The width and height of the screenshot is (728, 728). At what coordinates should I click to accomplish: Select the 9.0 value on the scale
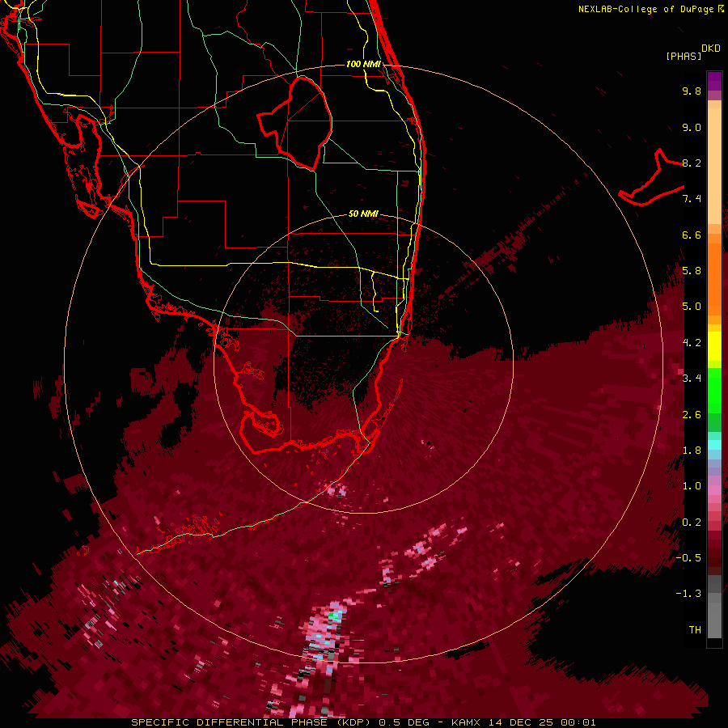tap(692, 127)
